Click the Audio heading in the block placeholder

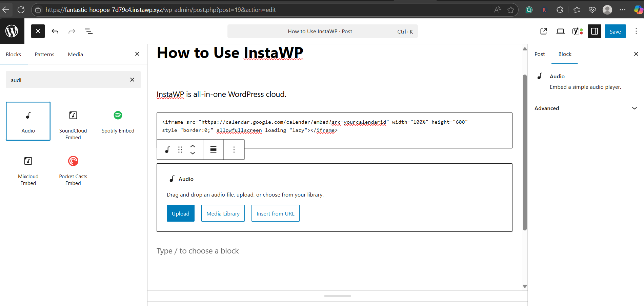point(186,179)
